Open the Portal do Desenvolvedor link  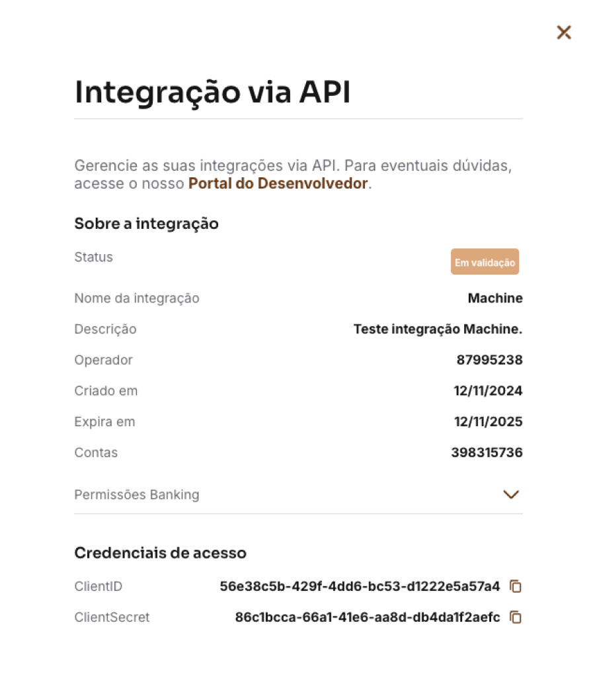pos(278,183)
